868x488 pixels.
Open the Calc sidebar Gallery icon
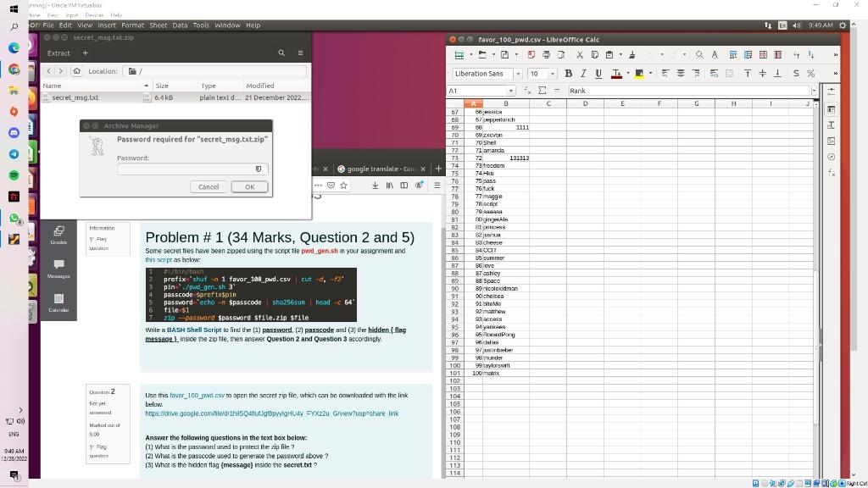tap(831, 141)
